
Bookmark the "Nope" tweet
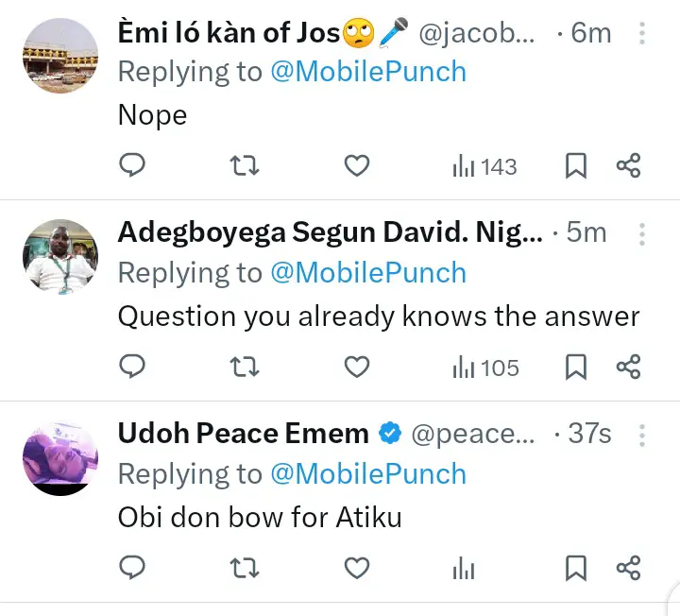[575, 167]
